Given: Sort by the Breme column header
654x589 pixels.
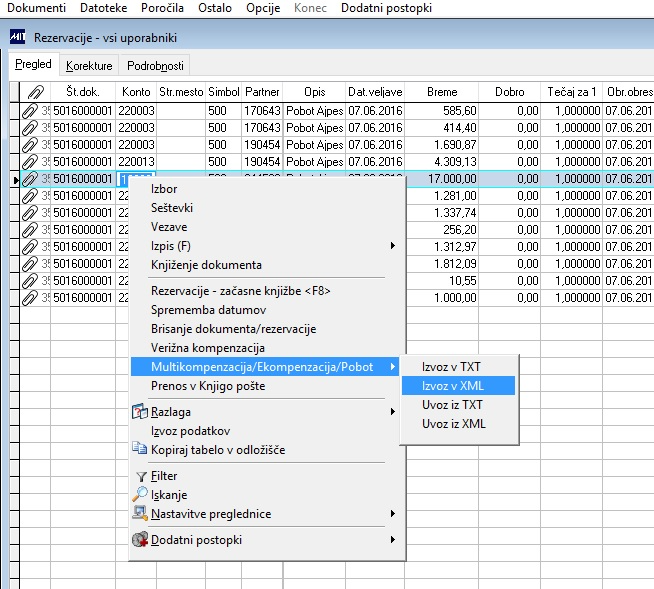Looking at the screenshot, I should [441, 92].
